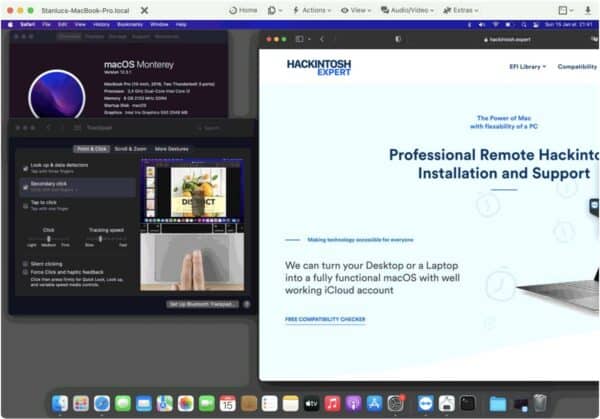The height and width of the screenshot is (419, 600).
Task: Open Music app in the Dock
Action: click(x=332, y=403)
